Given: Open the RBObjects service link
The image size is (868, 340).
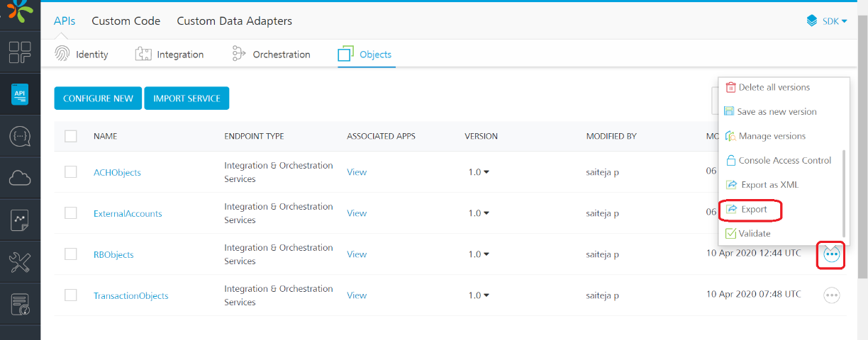Looking at the screenshot, I should (x=113, y=254).
